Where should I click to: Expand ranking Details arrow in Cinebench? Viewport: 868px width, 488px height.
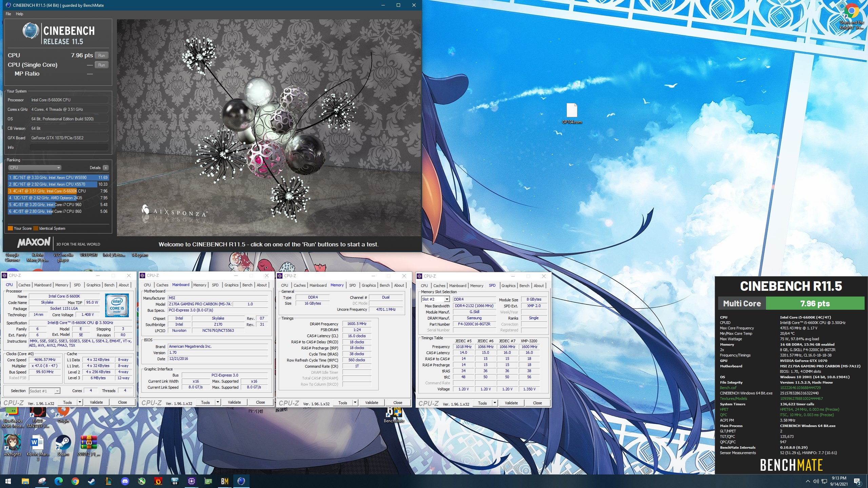(106, 168)
